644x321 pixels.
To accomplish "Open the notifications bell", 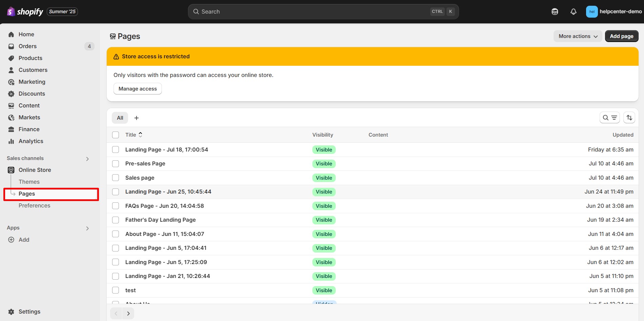I will point(573,12).
